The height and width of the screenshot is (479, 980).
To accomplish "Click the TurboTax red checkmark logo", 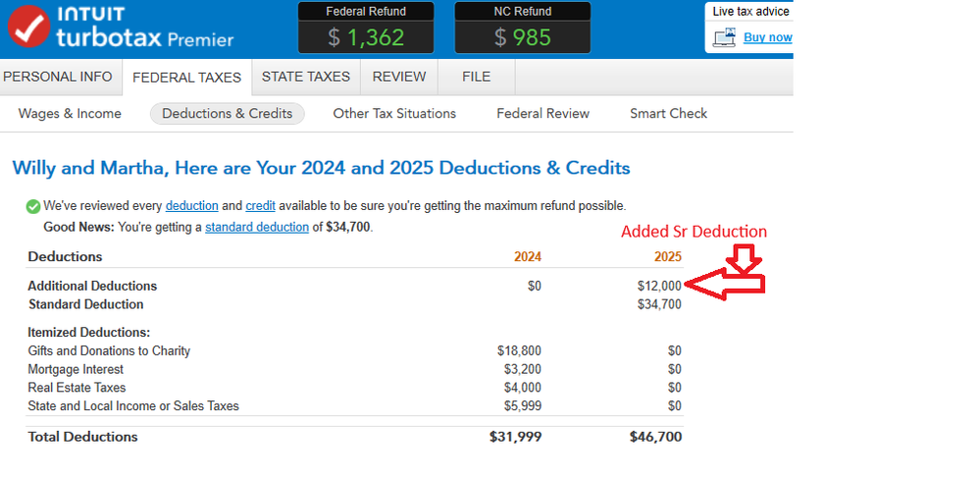I will (30, 28).
